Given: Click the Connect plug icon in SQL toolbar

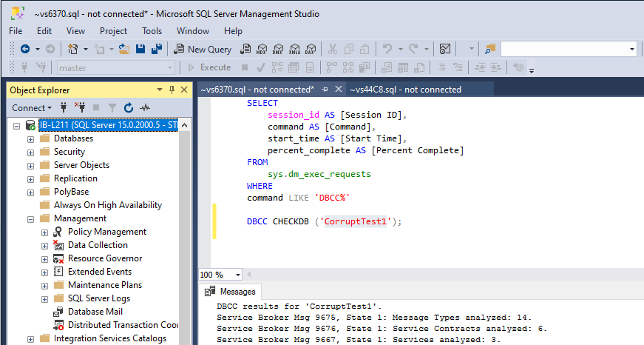Looking at the screenshot, I should click(x=24, y=67).
